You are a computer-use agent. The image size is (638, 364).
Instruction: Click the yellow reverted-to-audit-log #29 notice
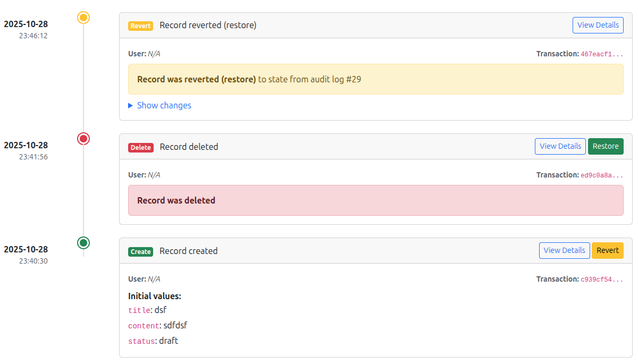click(375, 79)
